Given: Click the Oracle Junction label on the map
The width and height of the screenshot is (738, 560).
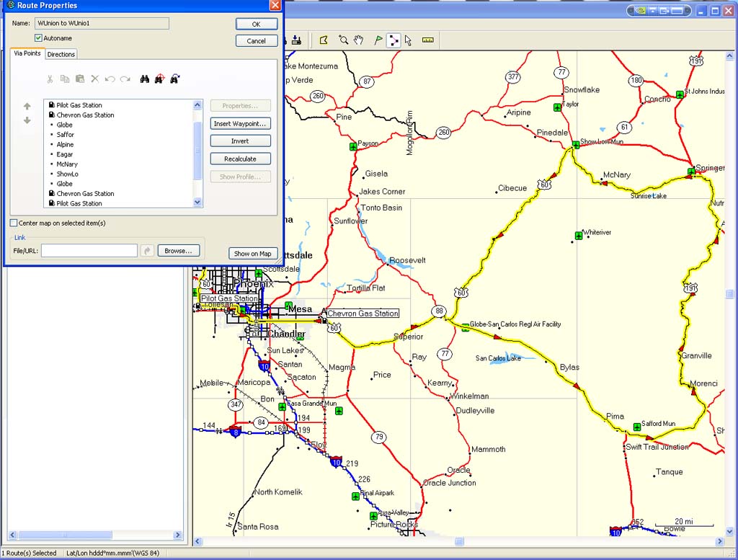Looking at the screenshot, I should [450, 483].
